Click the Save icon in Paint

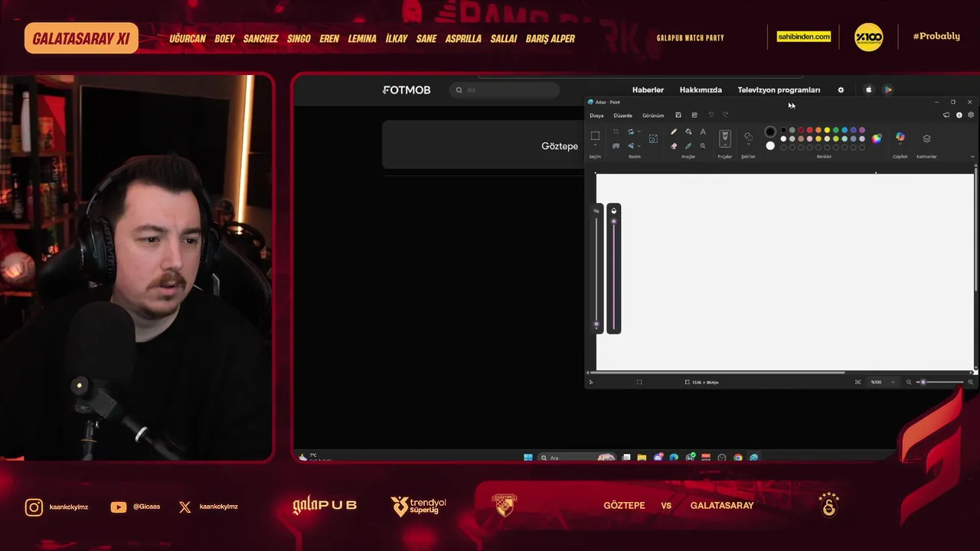pyautogui.click(x=678, y=115)
